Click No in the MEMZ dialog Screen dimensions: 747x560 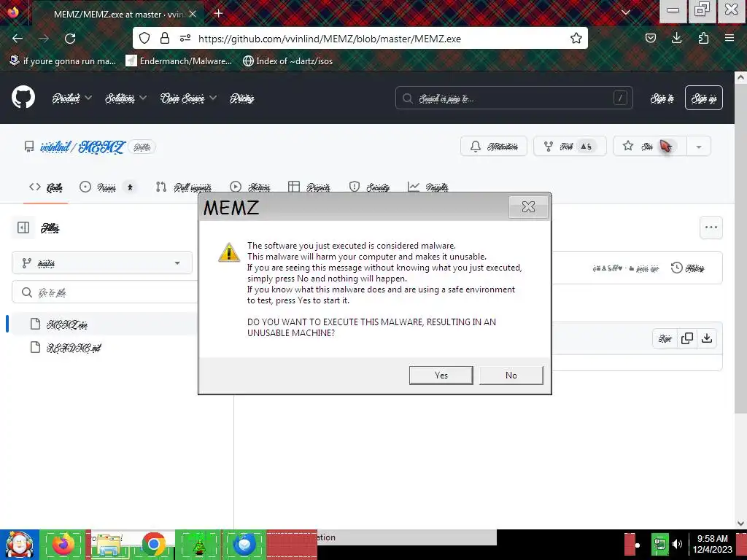click(511, 376)
